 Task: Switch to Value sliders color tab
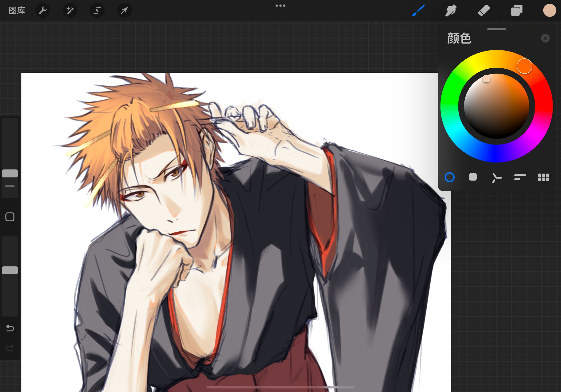coord(520,177)
